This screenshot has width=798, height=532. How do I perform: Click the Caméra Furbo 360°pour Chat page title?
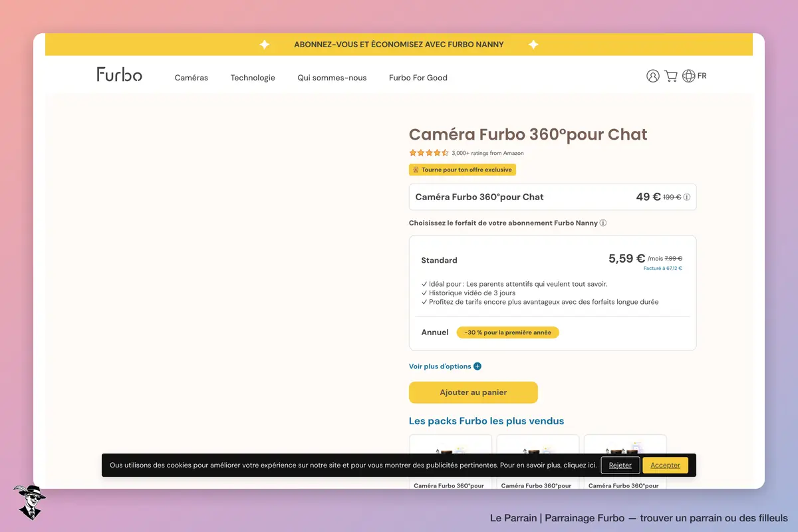(x=528, y=134)
